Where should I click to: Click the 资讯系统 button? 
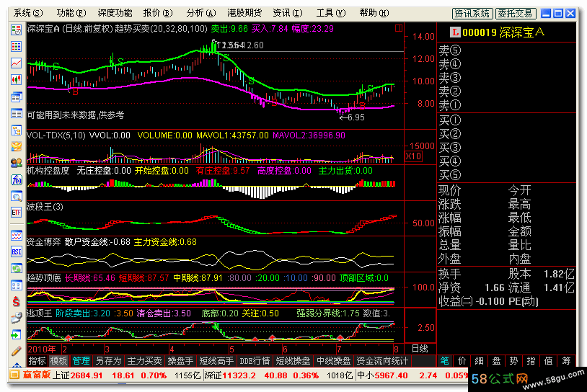(472, 14)
